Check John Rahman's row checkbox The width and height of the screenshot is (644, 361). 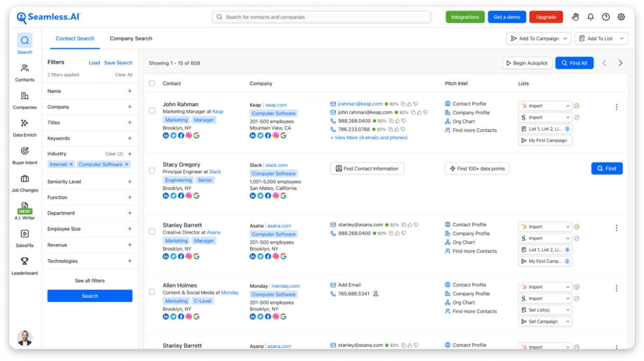[152, 111]
